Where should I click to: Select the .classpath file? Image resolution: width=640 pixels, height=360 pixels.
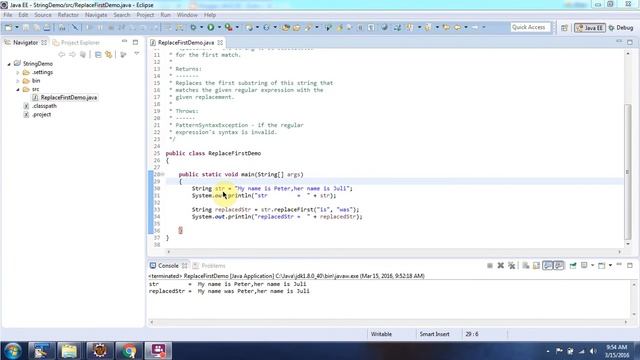[x=40, y=106]
